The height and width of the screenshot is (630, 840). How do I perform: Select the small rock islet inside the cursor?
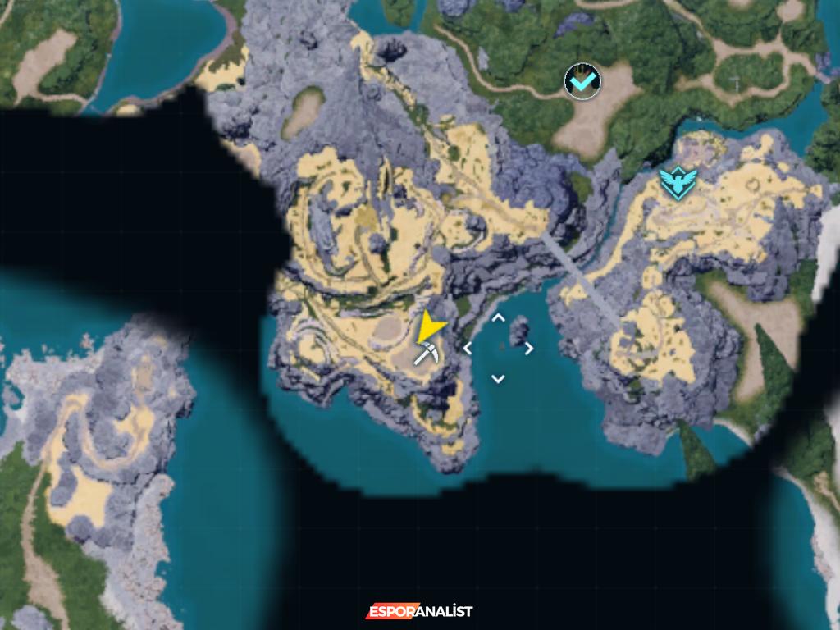[x=518, y=332]
